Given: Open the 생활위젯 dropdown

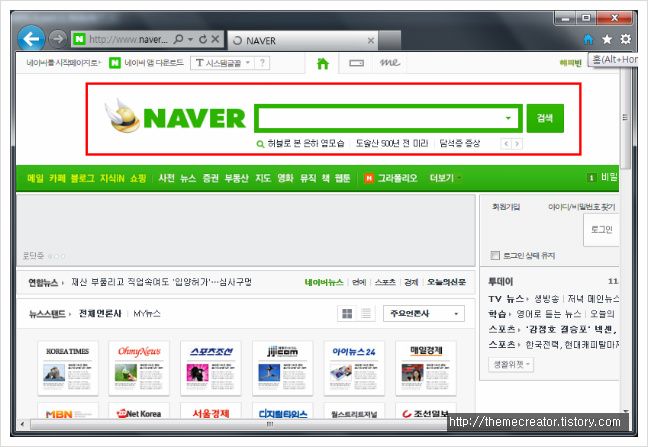Looking at the screenshot, I should point(511,364).
